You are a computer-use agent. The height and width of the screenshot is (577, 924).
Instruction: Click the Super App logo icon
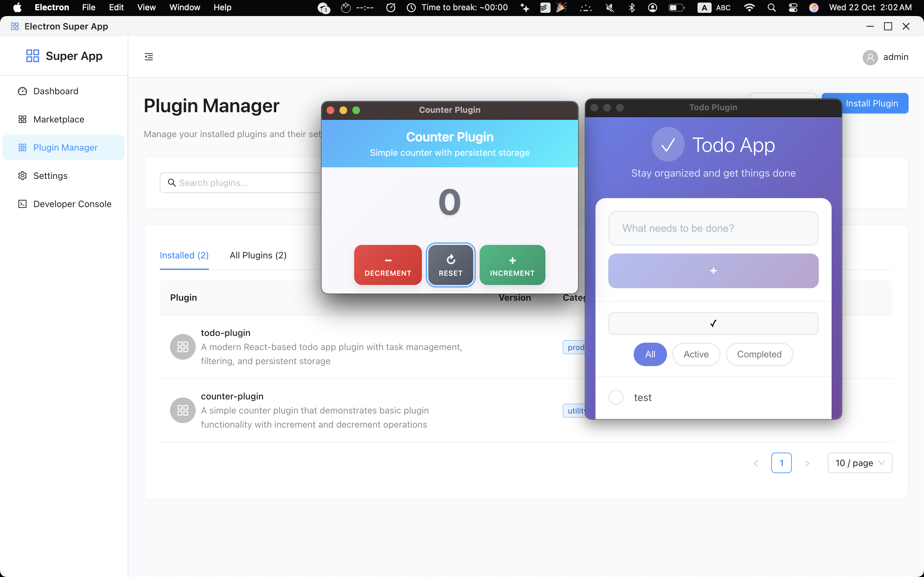tap(32, 56)
